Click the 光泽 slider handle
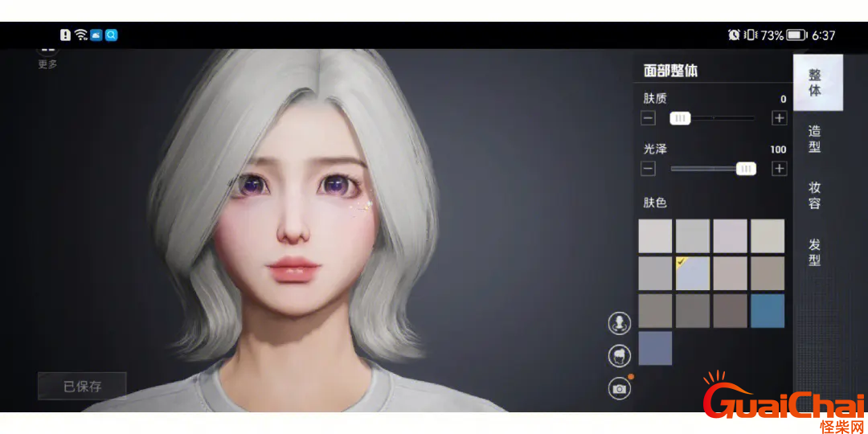Screen dimensions: 868x434 (x=746, y=169)
